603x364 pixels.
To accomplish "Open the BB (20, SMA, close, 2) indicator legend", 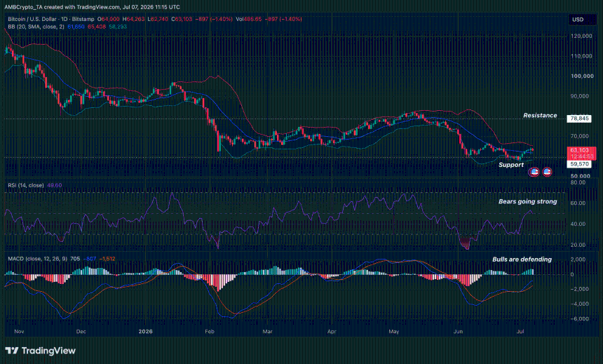I will (36, 27).
